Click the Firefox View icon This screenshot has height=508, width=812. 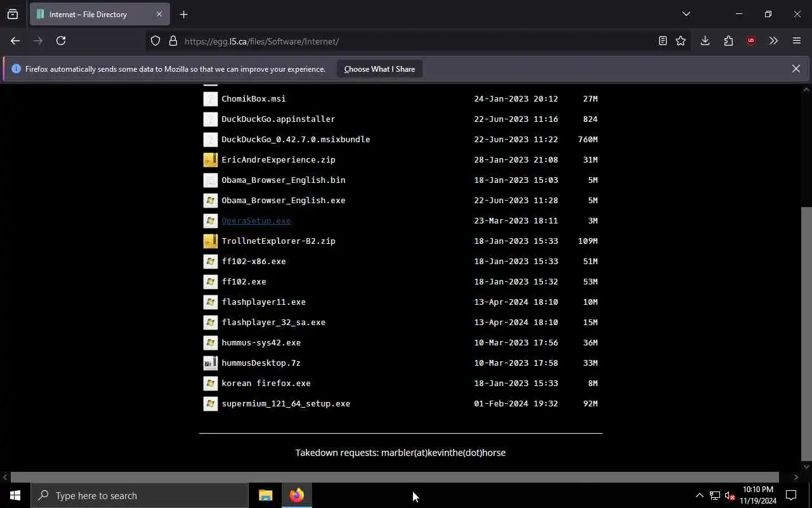point(13,14)
